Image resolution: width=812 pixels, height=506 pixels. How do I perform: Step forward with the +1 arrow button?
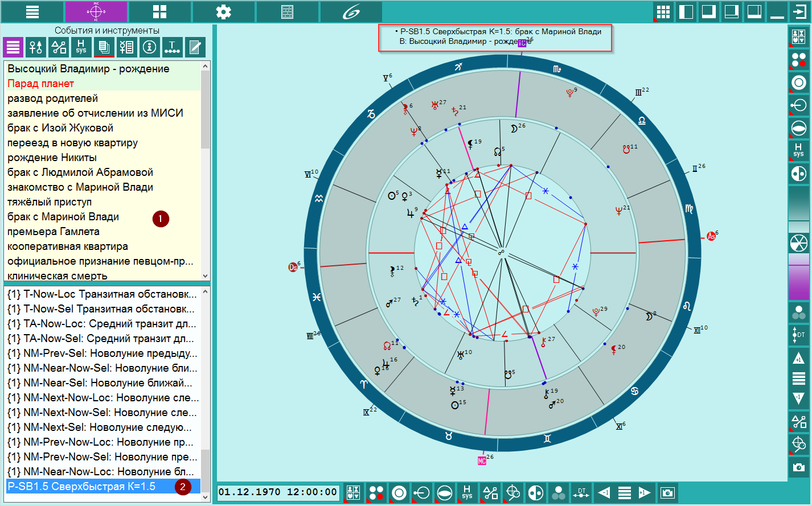(645, 492)
